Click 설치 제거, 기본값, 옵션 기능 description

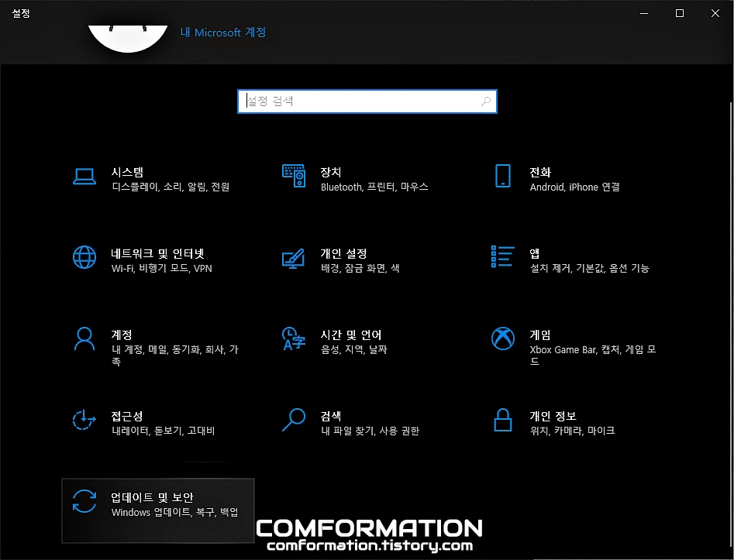pyautogui.click(x=590, y=268)
